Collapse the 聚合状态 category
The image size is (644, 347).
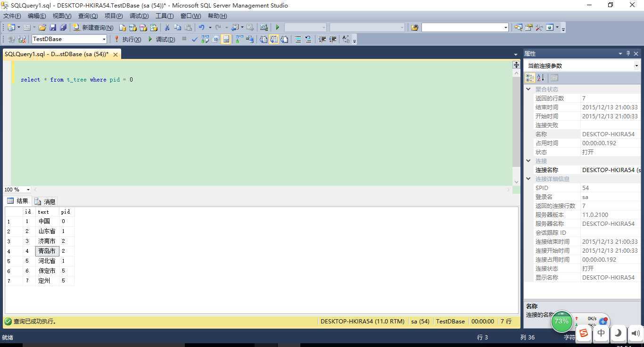coord(528,89)
